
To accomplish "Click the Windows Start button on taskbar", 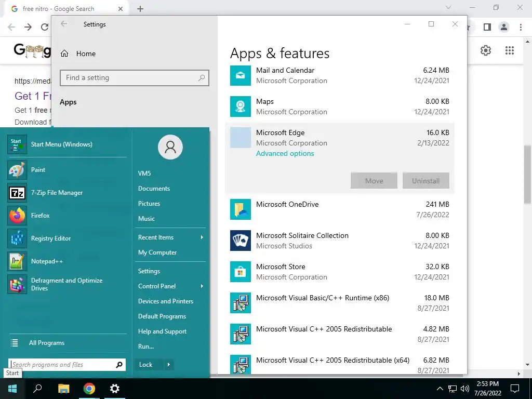I will point(12,389).
